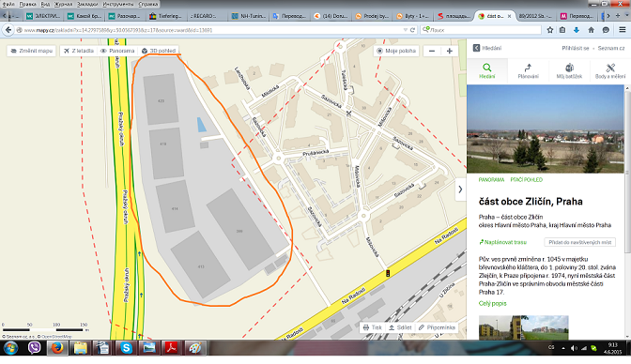Expand the address bar history dropdown
This screenshot has width=631, height=364.
click(x=406, y=30)
